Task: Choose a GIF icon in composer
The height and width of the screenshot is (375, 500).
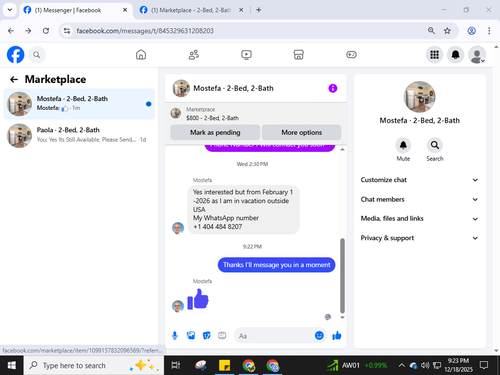Action: click(222, 336)
